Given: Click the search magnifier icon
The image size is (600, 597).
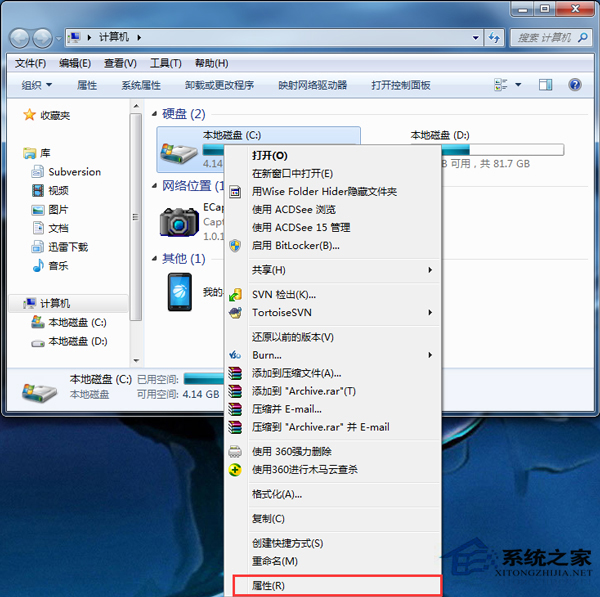Looking at the screenshot, I should click(x=582, y=38).
